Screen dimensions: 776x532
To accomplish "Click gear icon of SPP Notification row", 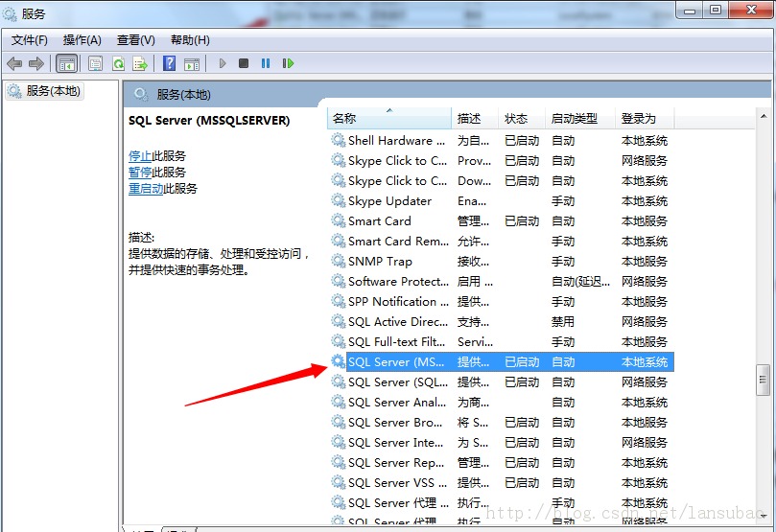I will coord(339,302).
